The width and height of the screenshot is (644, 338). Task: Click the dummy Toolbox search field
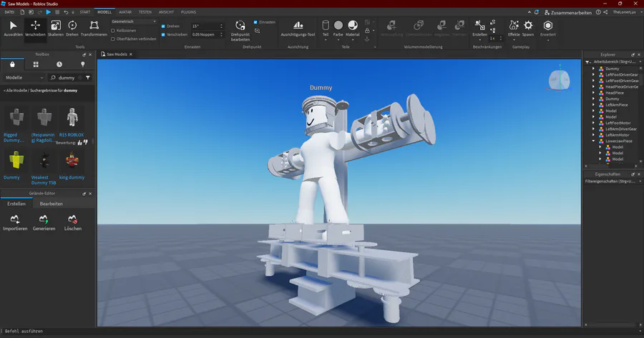click(x=66, y=77)
